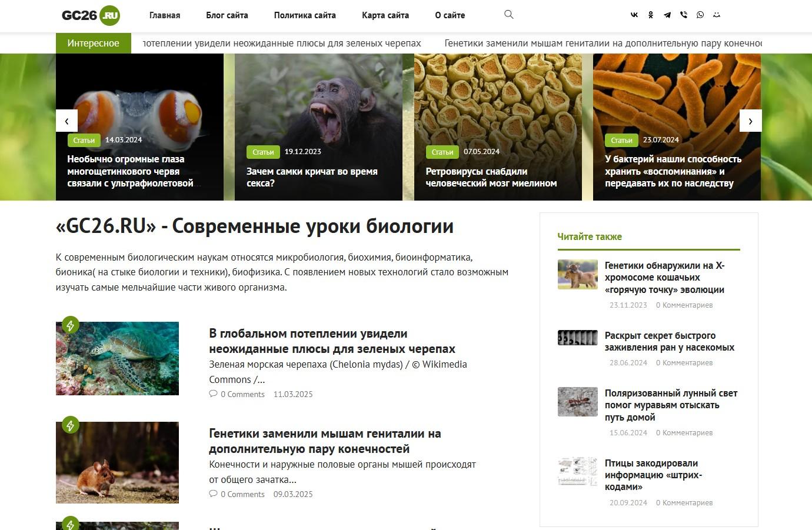Click date 23.11.2023 in sidebar
This screenshot has height=530, width=812.
click(628, 305)
